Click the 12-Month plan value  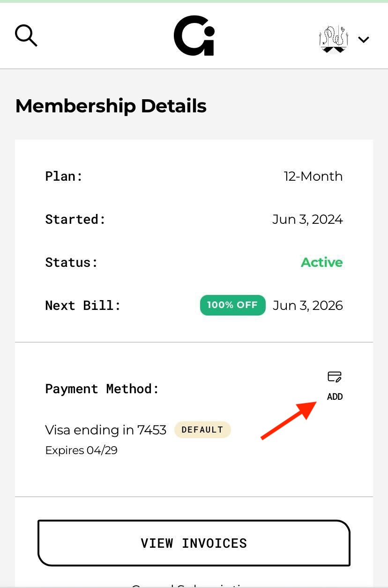point(313,176)
